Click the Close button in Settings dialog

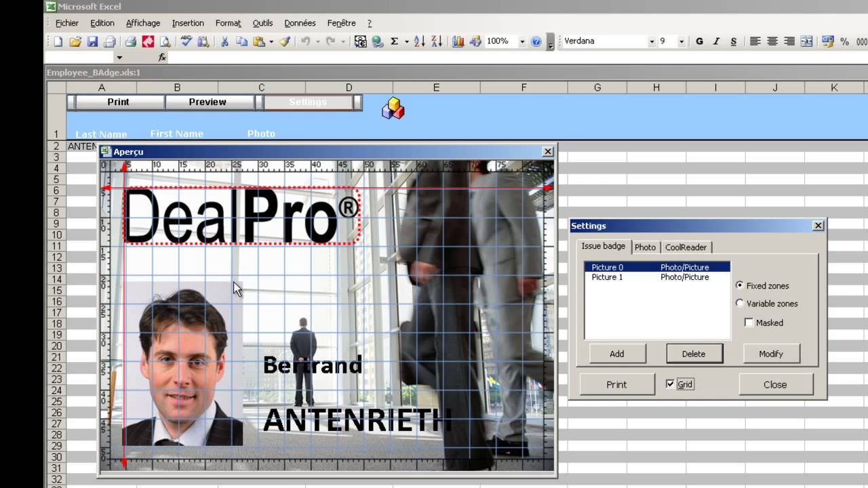coord(775,384)
